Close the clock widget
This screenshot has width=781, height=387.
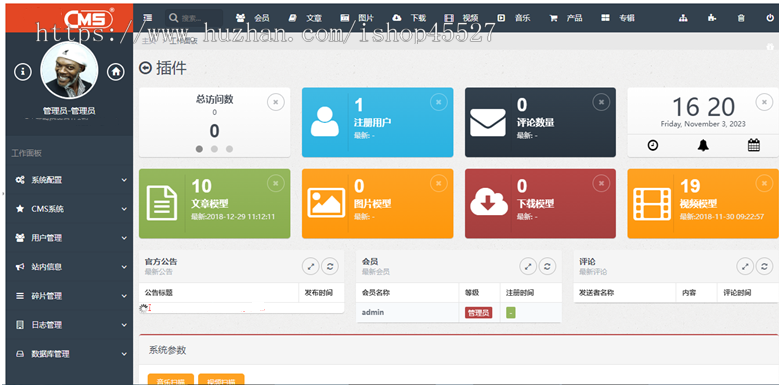764,102
